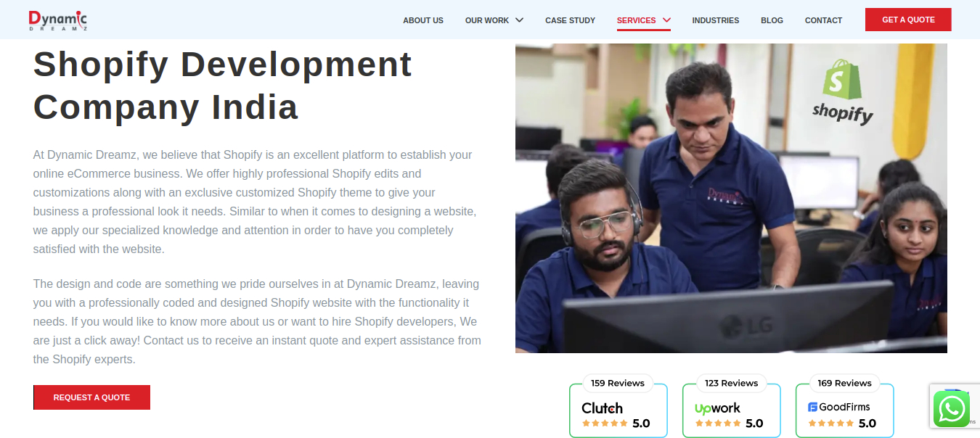Viewport: 980px width, 438px height.
Task: Open the Our Work menu item
Action: pos(487,20)
